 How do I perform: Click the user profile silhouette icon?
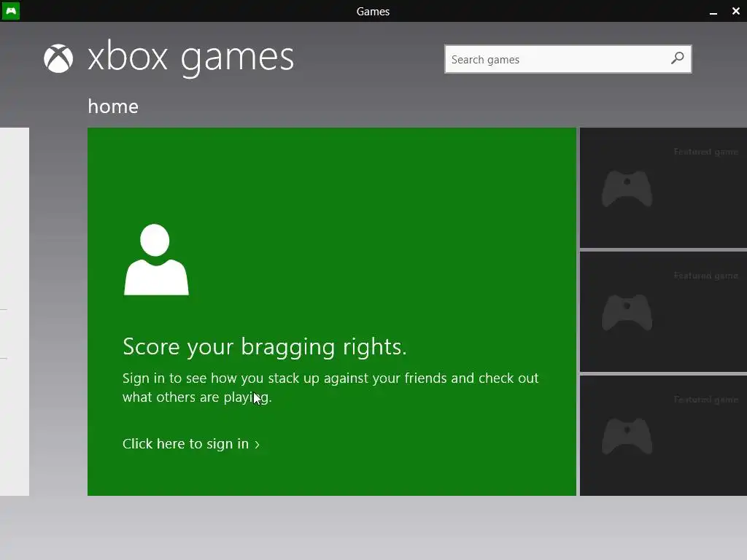coord(156,260)
